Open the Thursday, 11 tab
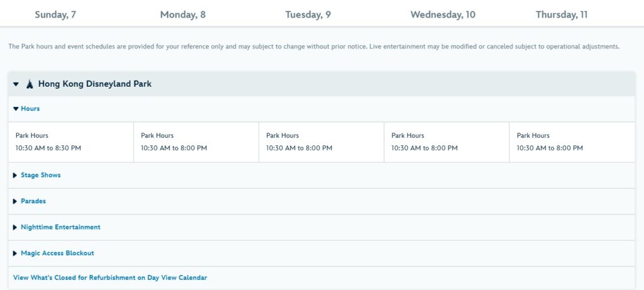The width and height of the screenshot is (644, 290). pos(562,15)
